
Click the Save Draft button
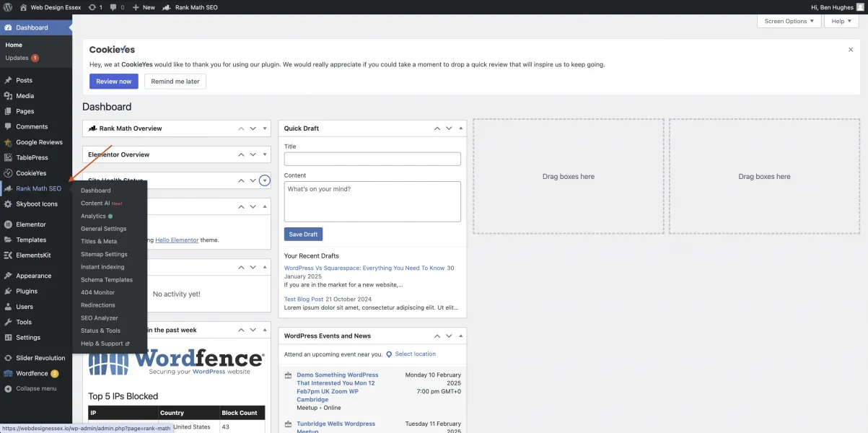pyautogui.click(x=302, y=234)
